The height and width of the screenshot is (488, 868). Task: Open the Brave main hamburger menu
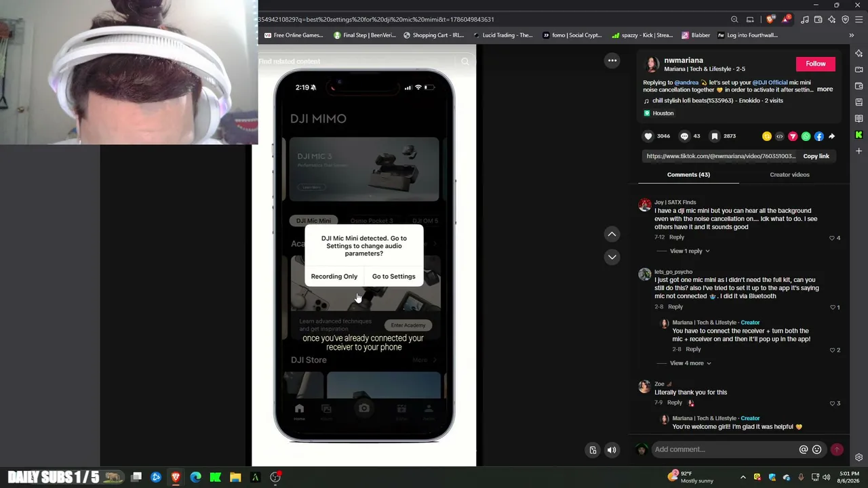(859, 20)
